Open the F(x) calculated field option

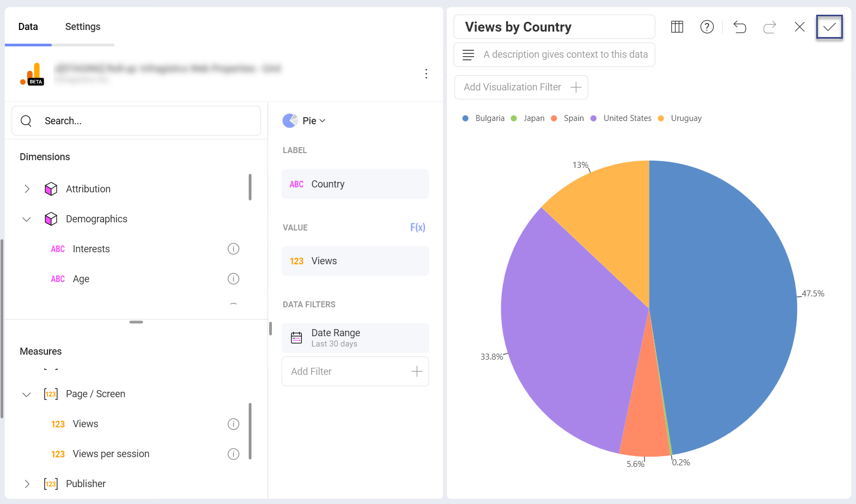(417, 227)
